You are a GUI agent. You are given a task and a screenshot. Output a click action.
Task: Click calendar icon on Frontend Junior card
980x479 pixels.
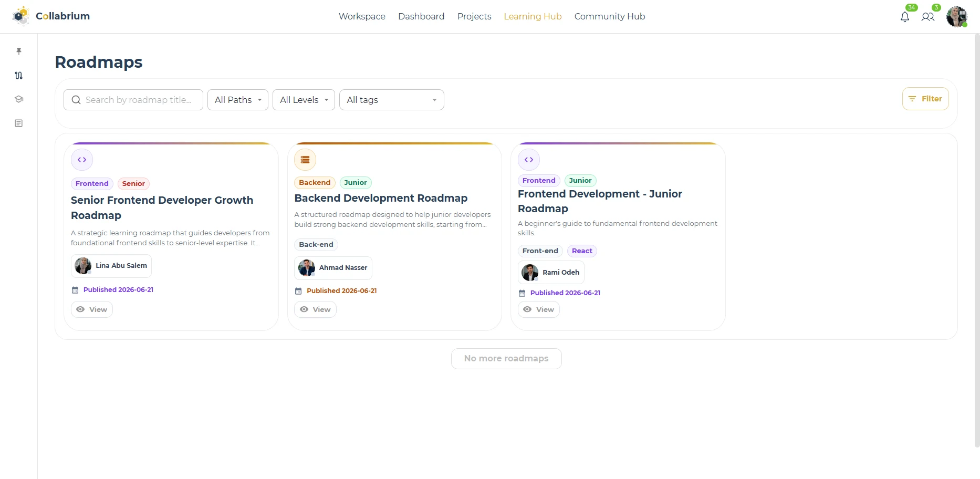pos(522,293)
